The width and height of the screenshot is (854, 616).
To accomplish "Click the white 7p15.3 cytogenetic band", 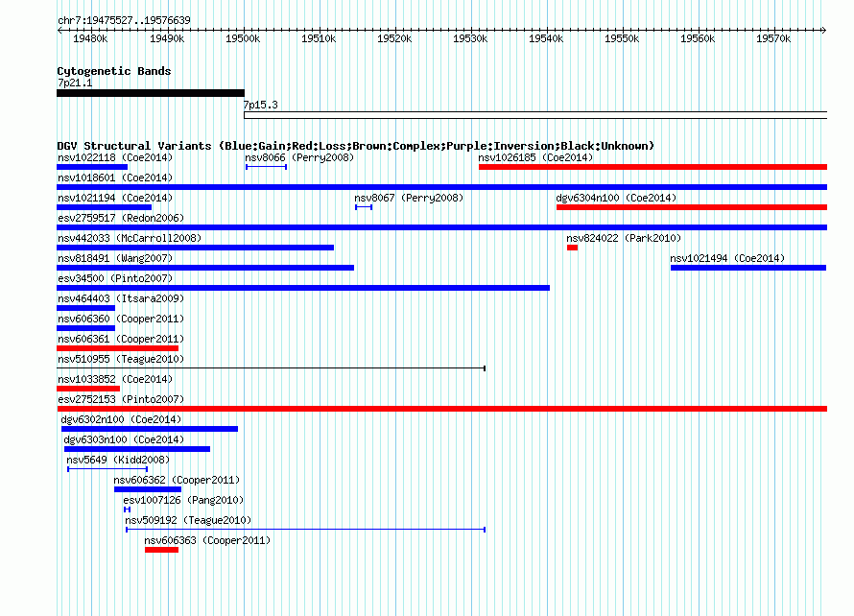I will point(535,115).
